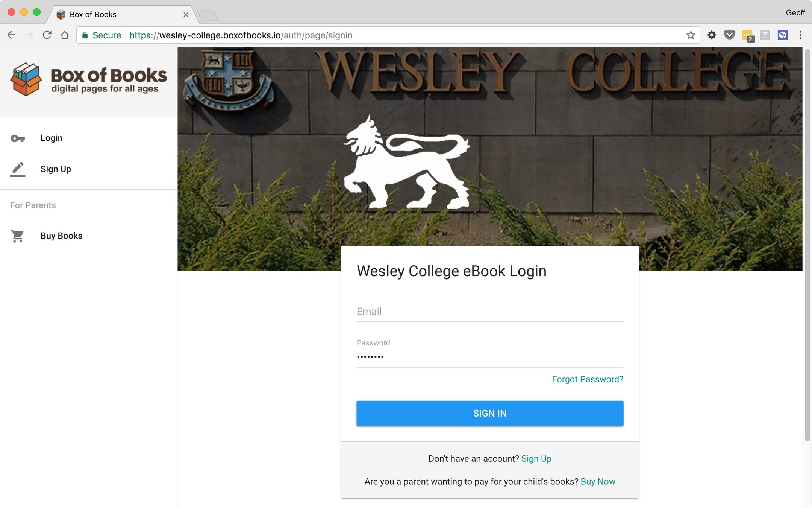
Task: Click the yellow extension icon with badge 2
Action: (748, 36)
